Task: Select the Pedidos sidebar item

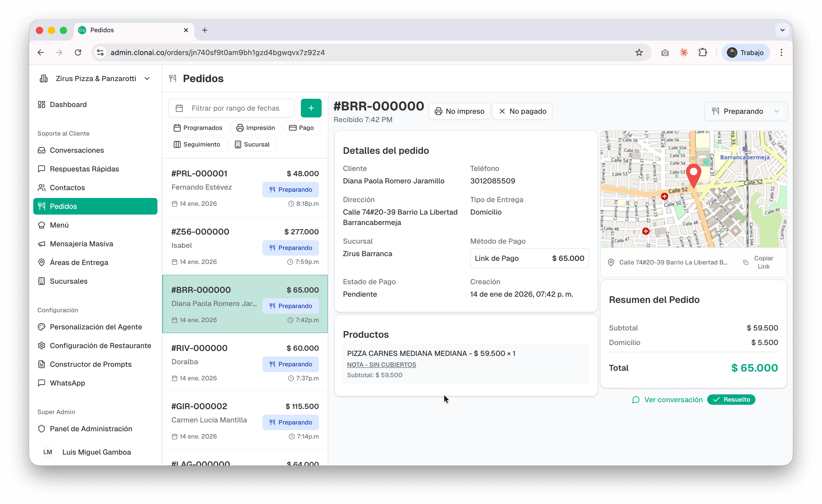Action: (95, 206)
